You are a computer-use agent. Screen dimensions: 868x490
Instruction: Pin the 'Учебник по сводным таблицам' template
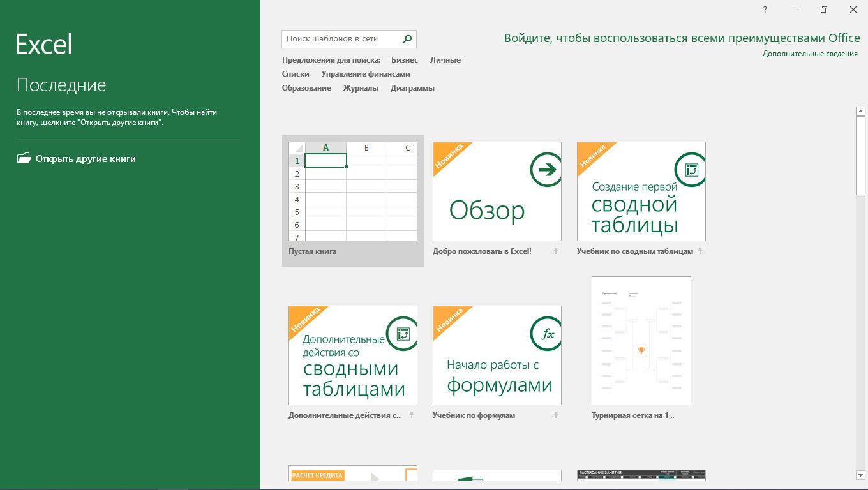[700, 251]
